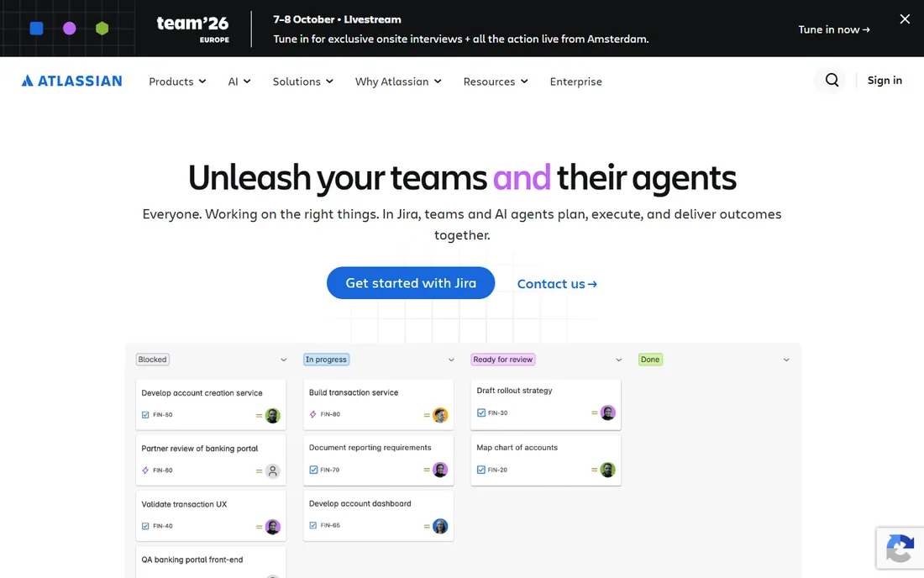Screen dimensions: 924x578
Task: Click task checkbox icon on FIN-50
Action: pyautogui.click(x=145, y=415)
